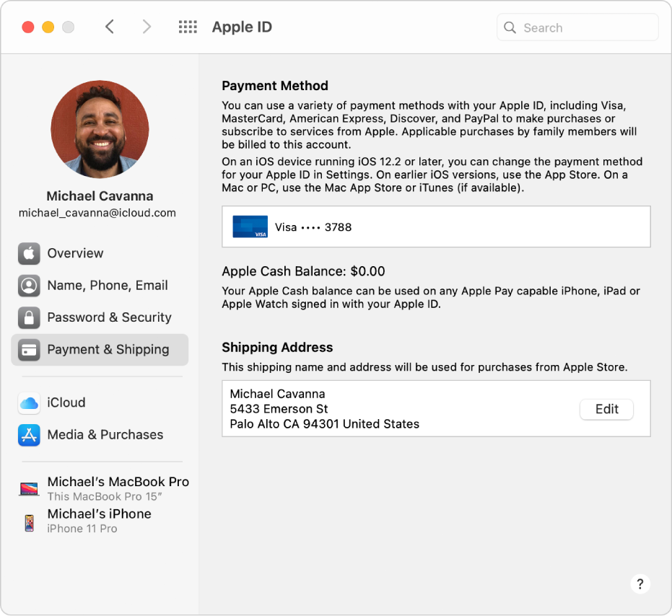Open help with the question mark button
Screen dimensions: 672x616
(x=640, y=584)
